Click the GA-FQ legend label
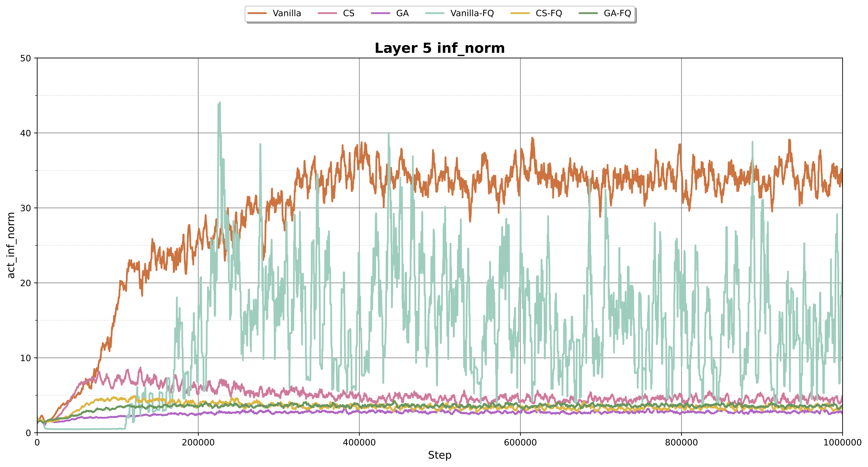 (617, 13)
